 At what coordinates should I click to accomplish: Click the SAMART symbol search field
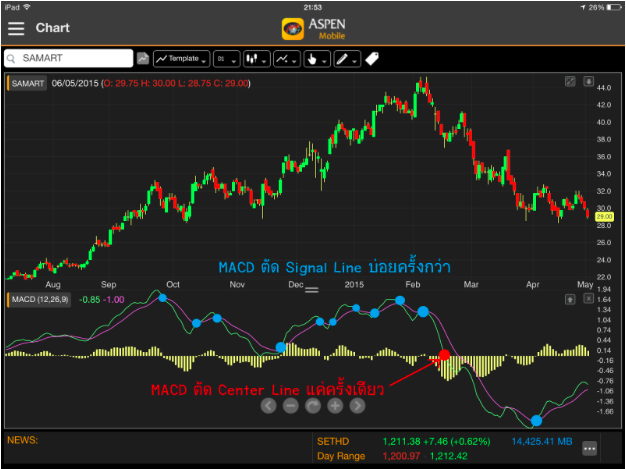click(x=70, y=59)
